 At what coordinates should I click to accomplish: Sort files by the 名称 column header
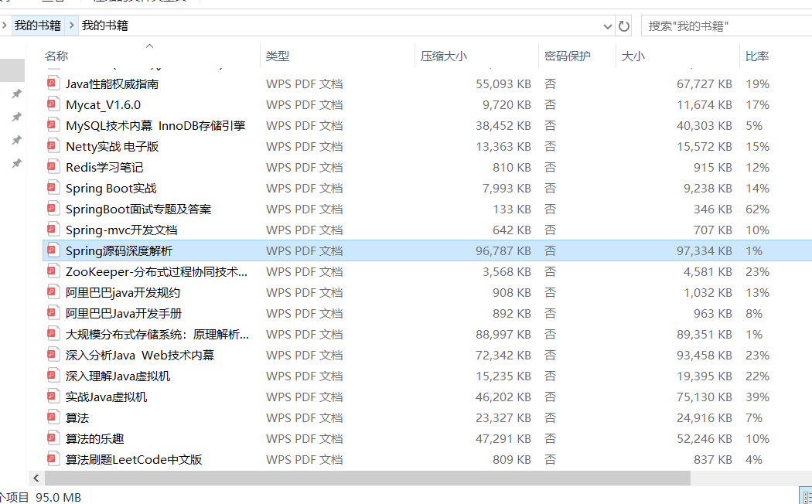point(56,56)
